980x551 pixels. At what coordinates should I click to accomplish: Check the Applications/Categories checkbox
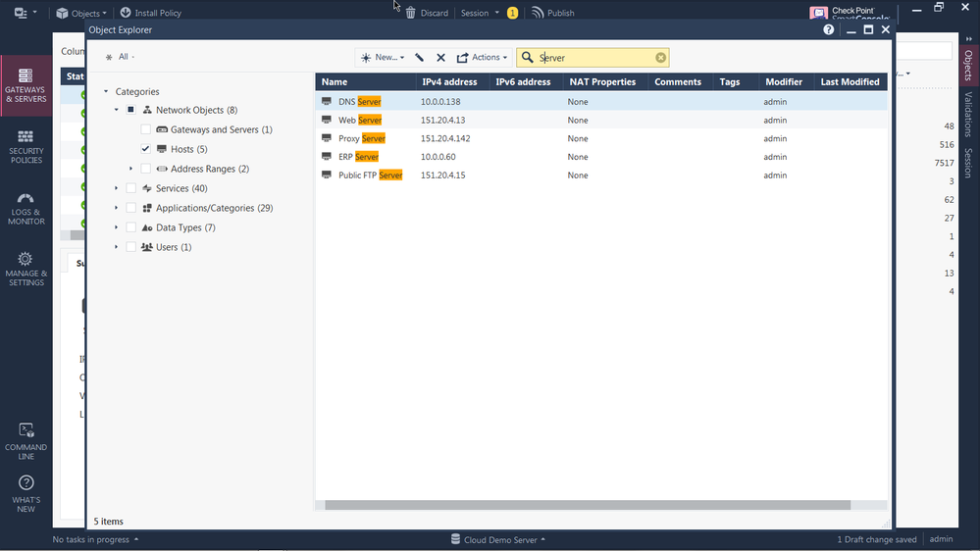coord(130,208)
